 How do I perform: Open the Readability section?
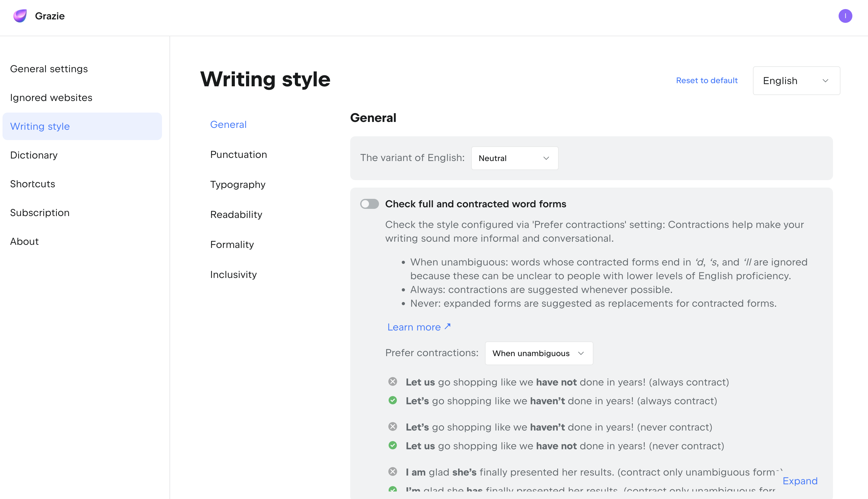coord(236,214)
